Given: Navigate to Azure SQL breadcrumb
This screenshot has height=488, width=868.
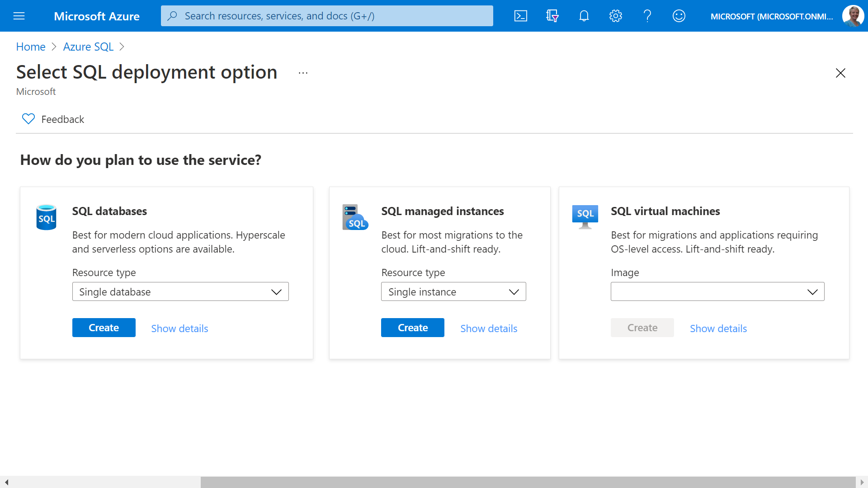Looking at the screenshot, I should pos(88,47).
